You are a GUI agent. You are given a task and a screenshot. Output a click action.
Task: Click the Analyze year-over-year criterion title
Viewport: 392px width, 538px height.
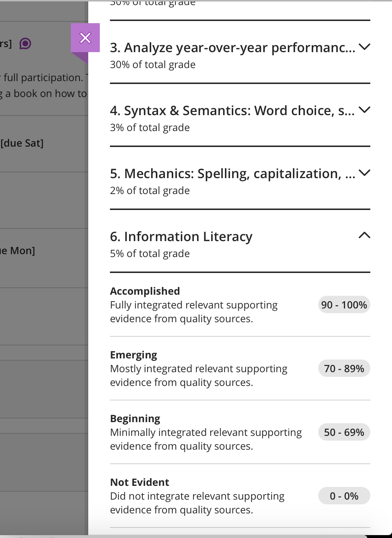tap(233, 47)
